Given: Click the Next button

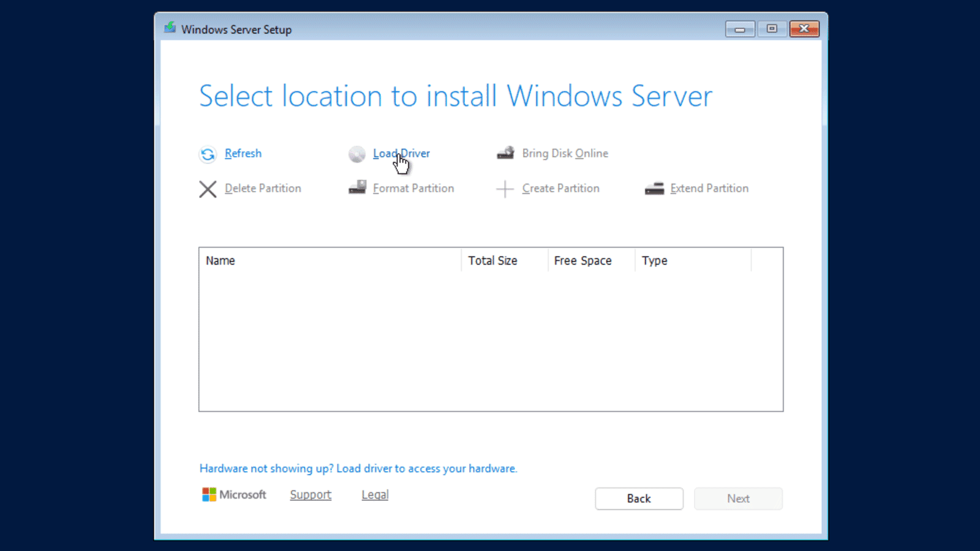Looking at the screenshot, I should coord(738,498).
